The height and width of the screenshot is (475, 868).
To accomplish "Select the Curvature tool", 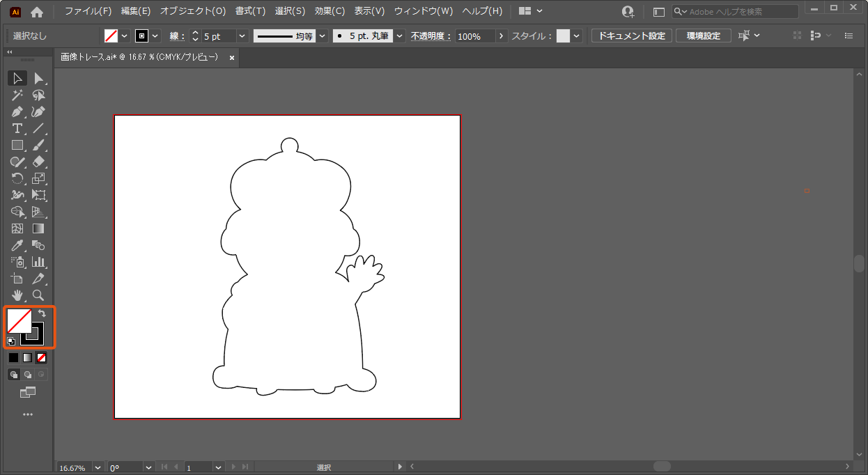I will pos(39,112).
